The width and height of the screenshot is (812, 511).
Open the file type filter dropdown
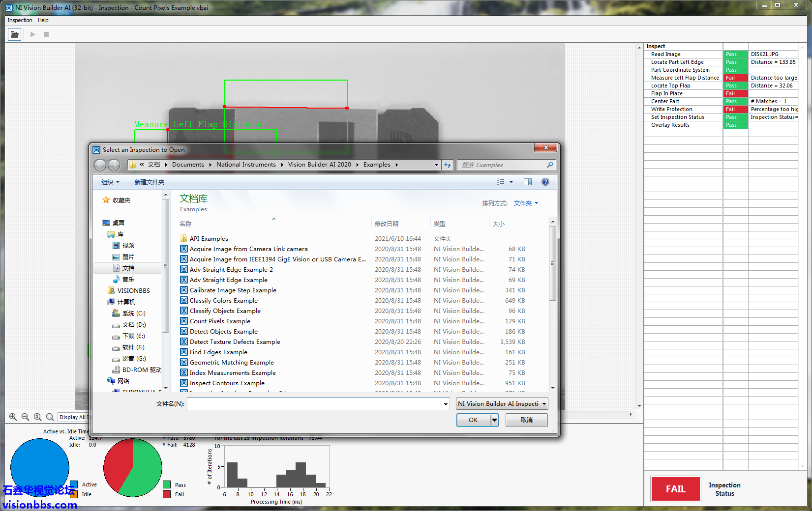pyautogui.click(x=502, y=404)
